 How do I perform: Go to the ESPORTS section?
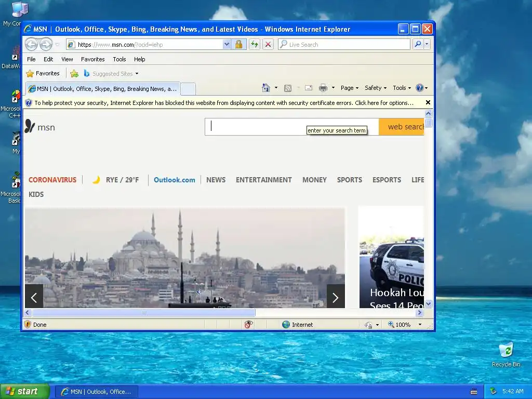pyautogui.click(x=387, y=180)
